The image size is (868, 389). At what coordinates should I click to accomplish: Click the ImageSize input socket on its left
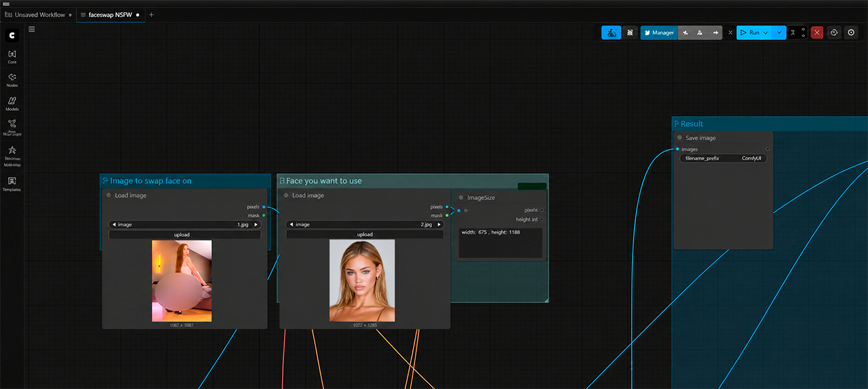pyautogui.click(x=458, y=211)
